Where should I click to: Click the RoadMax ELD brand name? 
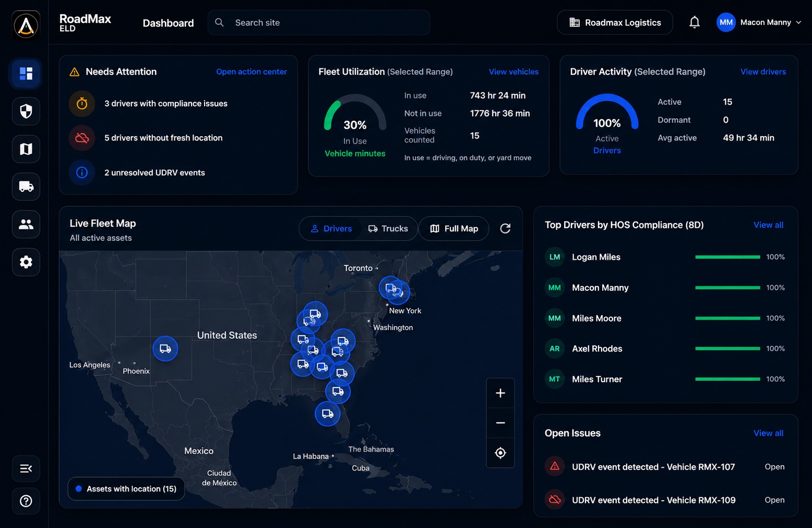(x=85, y=22)
